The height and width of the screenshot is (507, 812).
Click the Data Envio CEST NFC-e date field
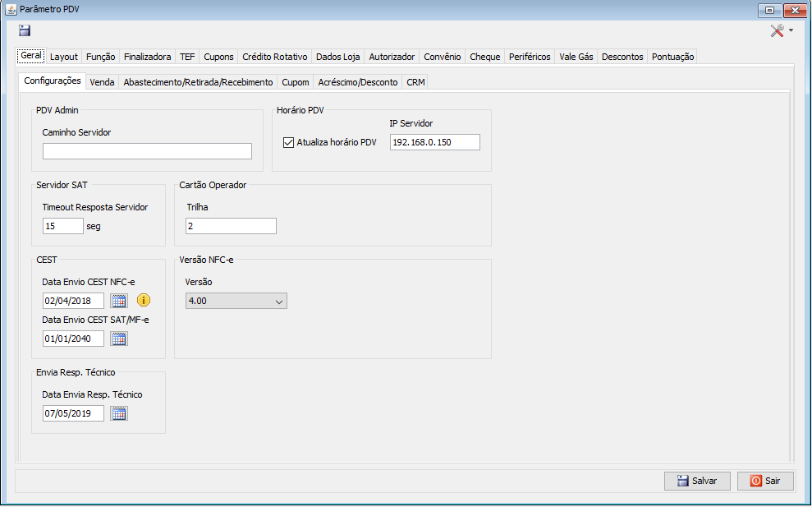[x=74, y=301]
